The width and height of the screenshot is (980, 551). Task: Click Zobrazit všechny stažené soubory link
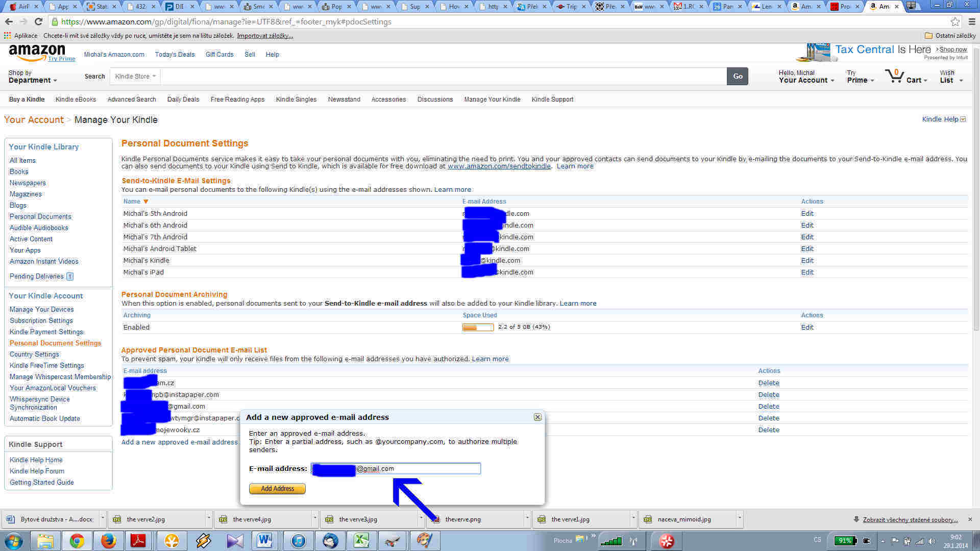click(x=910, y=520)
